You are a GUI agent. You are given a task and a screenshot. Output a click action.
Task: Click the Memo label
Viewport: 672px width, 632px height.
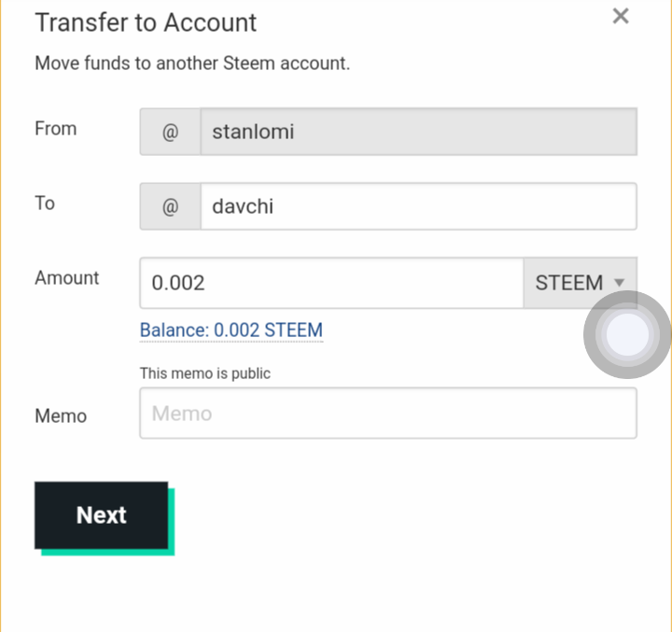pos(61,415)
